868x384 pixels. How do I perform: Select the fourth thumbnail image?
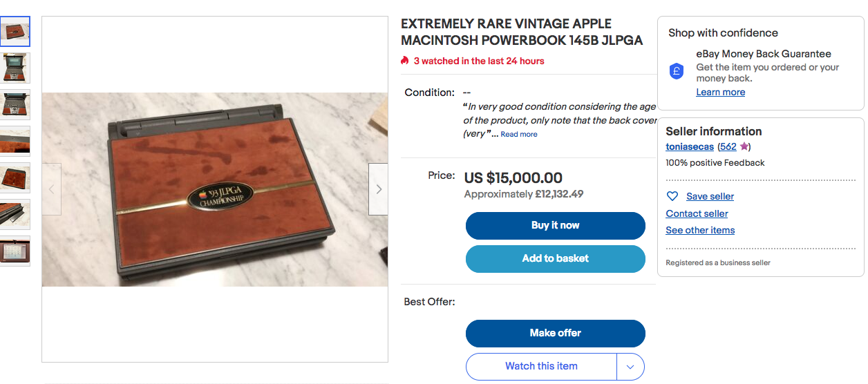pyautogui.click(x=15, y=142)
